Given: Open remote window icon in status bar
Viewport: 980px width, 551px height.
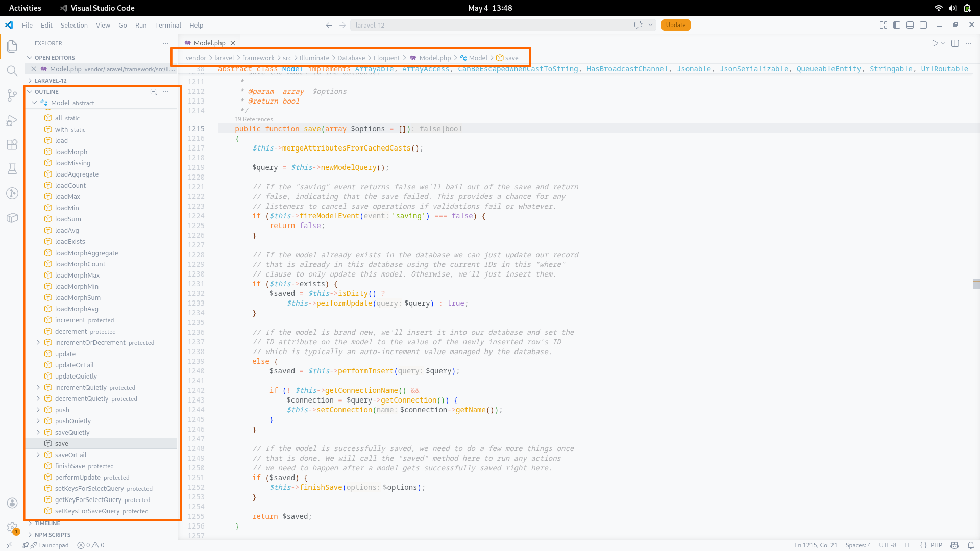Looking at the screenshot, I should click(9, 545).
